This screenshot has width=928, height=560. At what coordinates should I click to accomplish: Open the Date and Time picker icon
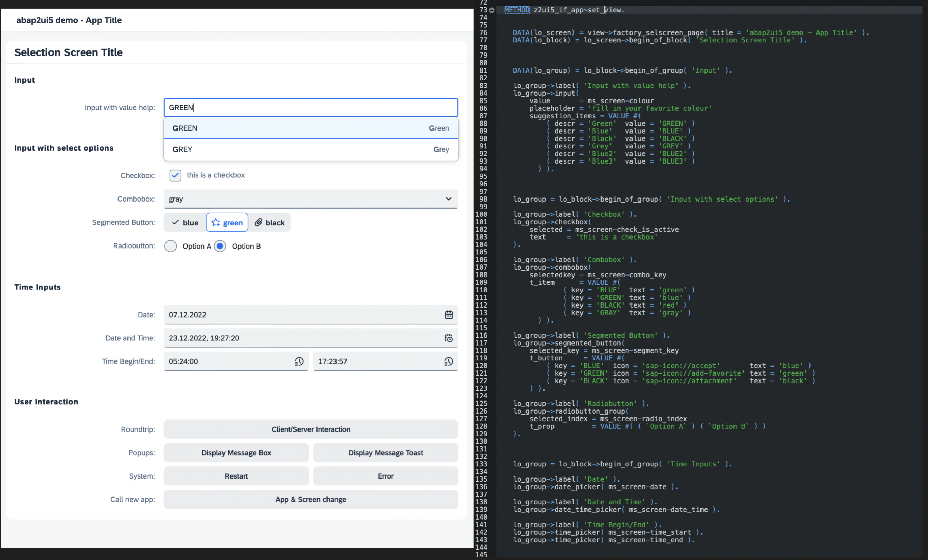tap(448, 338)
